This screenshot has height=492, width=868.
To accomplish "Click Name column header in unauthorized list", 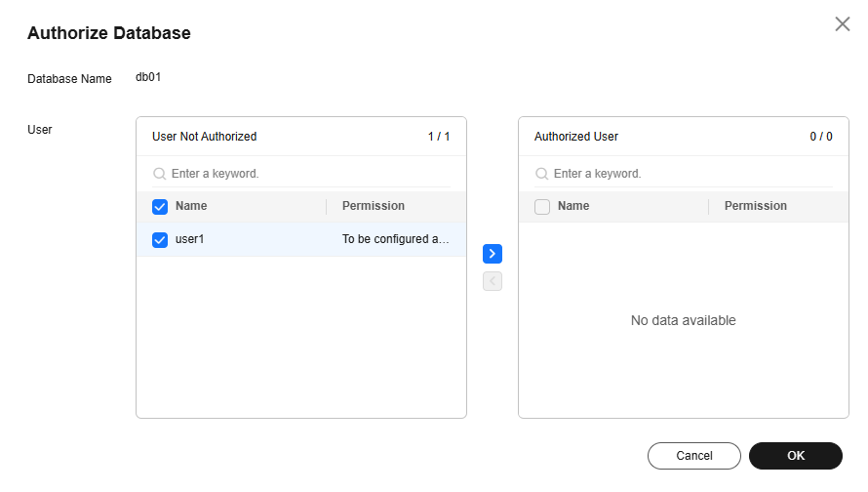I will coord(191,206).
